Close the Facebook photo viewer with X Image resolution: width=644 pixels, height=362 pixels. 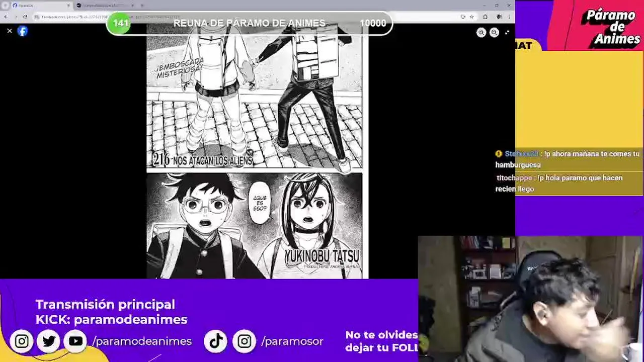[x=10, y=31]
